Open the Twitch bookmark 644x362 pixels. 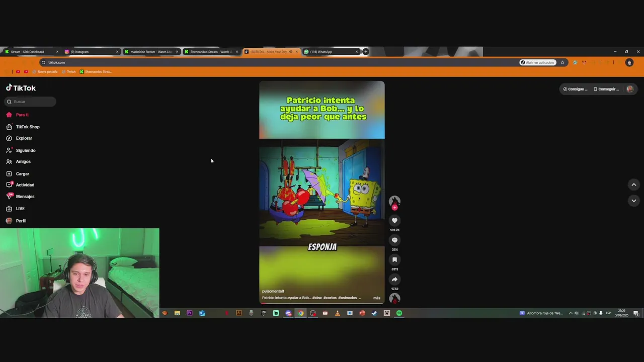(68, 71)
